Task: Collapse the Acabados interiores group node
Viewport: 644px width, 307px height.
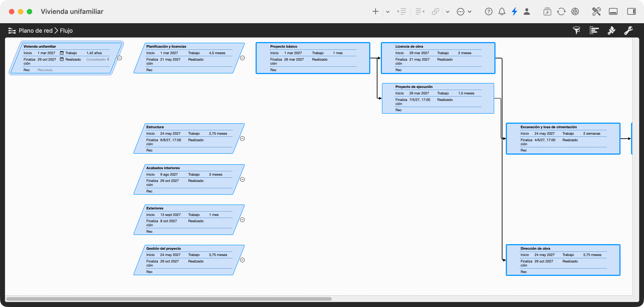Action: [242, 179]
